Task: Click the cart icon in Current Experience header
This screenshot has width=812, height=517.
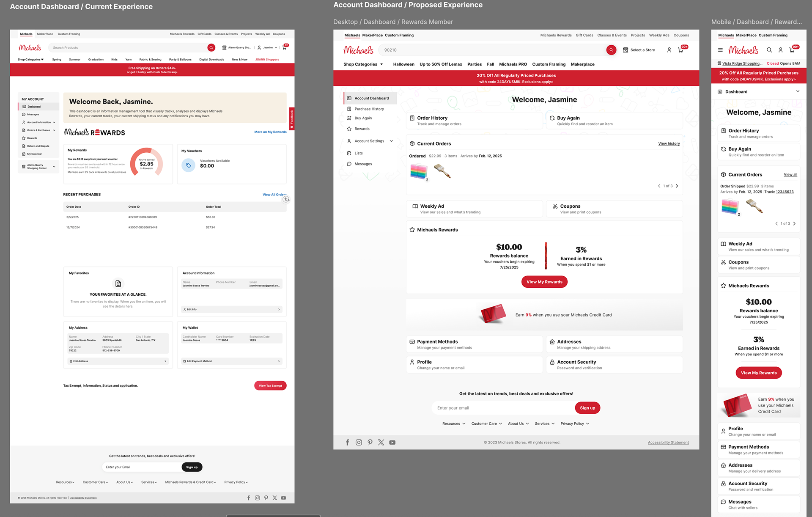Action: point(285,47)
